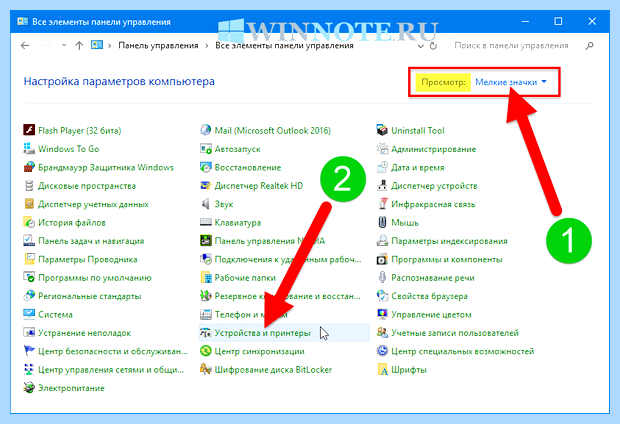Viewport: 620px width, 424px height.
Task: Open Диспетчер Realtek HD icon
Action: (206, 186)
